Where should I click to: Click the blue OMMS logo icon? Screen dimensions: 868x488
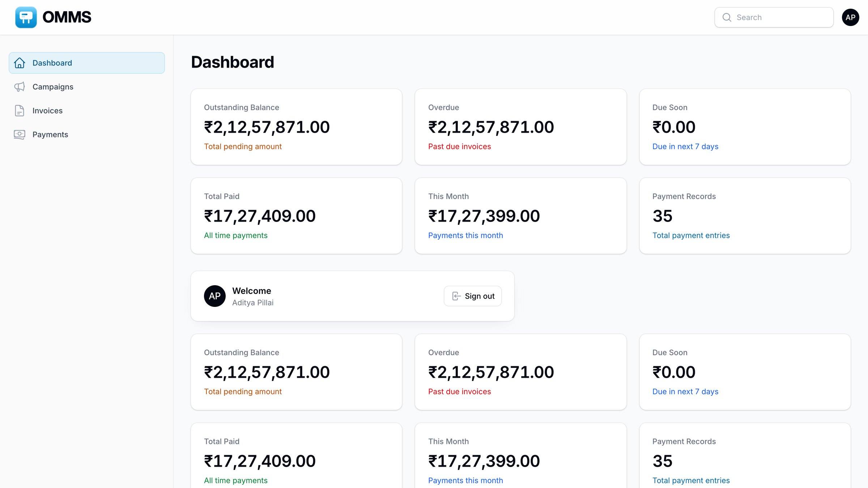(26, 17)
